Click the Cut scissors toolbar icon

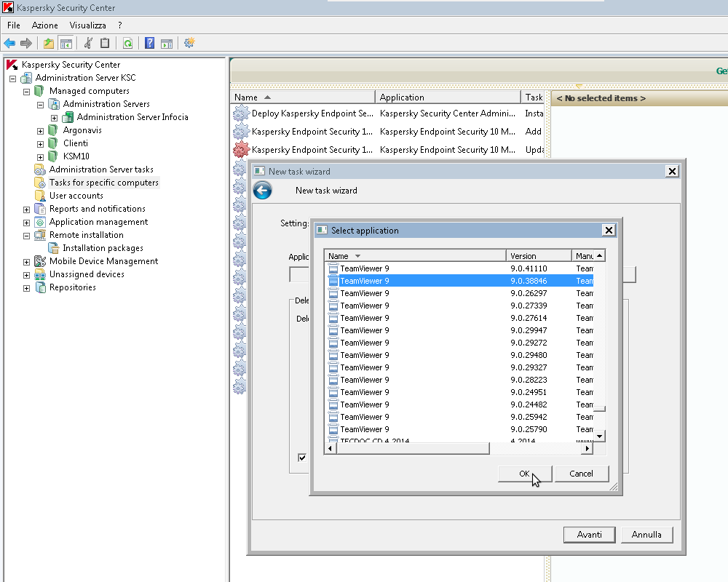(88, 43)
